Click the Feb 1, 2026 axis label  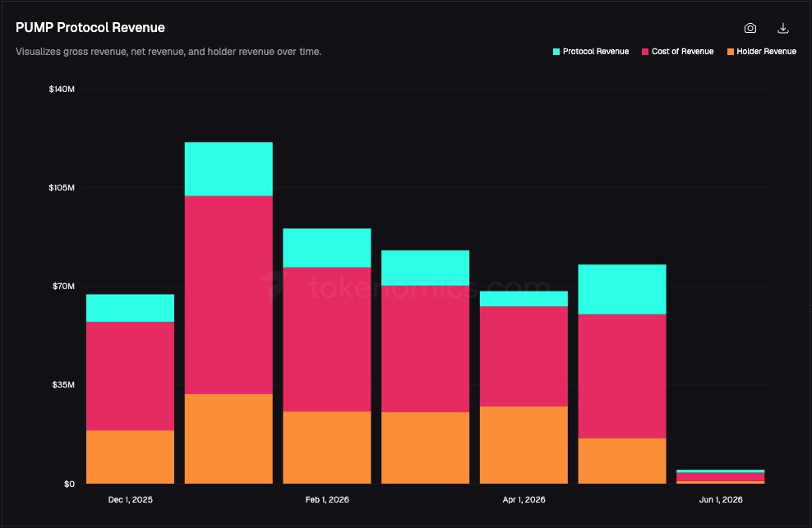point(327,499)
